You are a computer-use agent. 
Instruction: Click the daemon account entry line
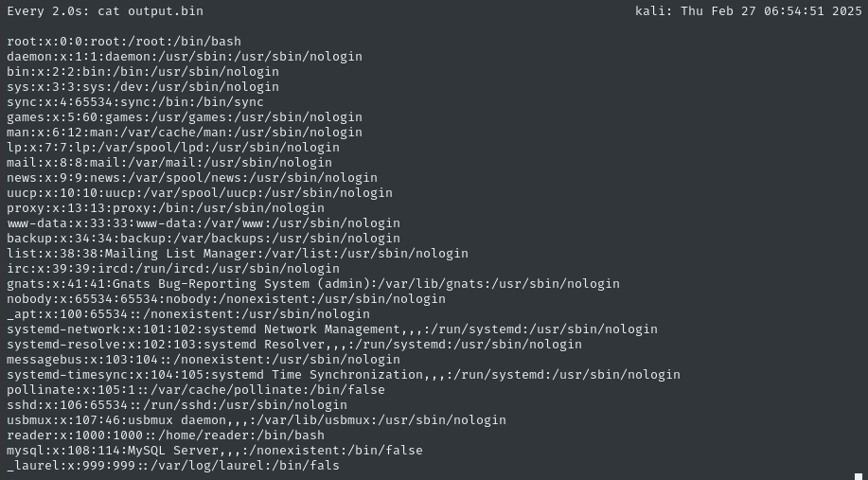tap(184, 57)
